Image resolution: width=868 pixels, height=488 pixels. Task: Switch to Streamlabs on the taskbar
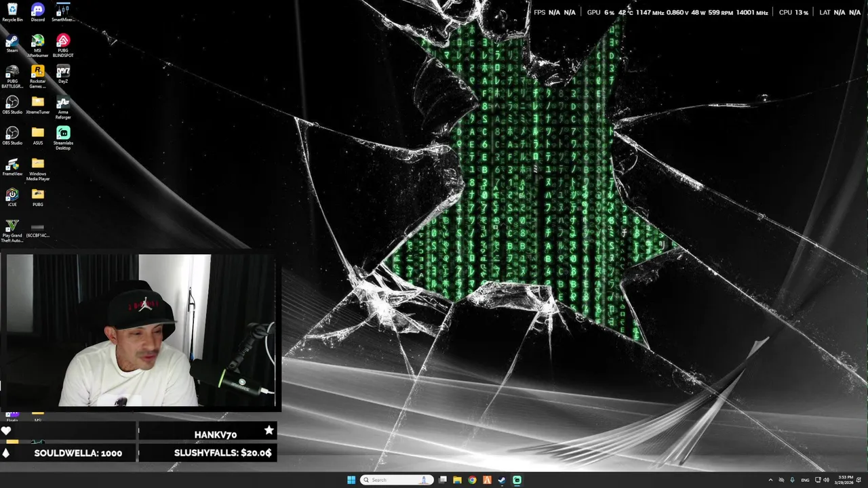point(517,480)
